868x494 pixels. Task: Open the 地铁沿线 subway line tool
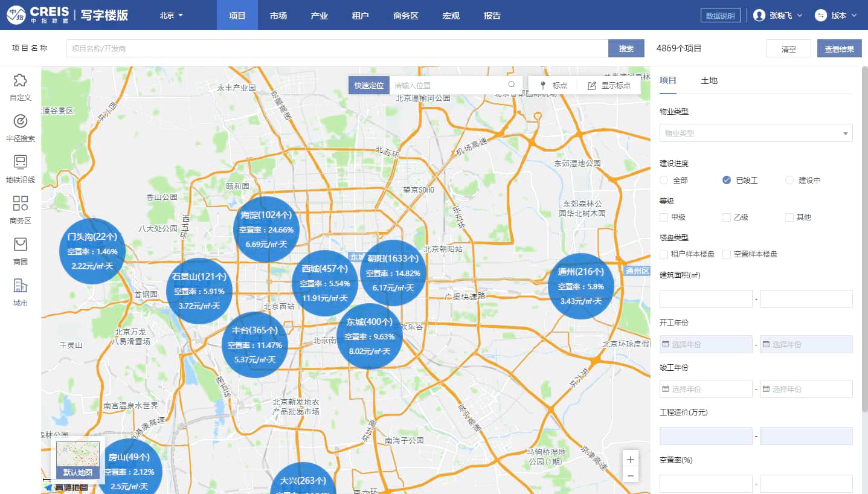click(x=20, y=170)
